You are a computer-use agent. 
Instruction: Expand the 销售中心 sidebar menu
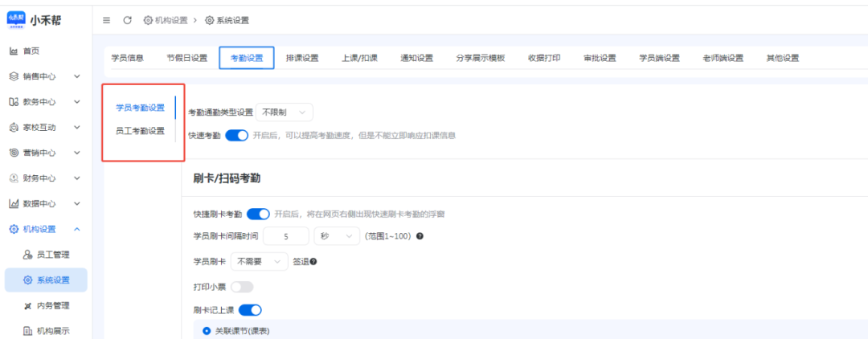45,76
